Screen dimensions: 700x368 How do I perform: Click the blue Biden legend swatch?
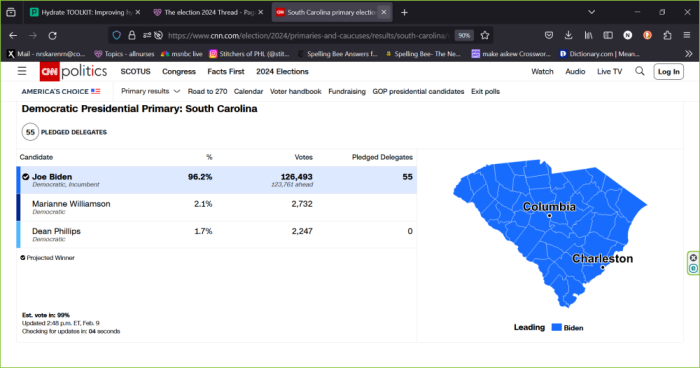(556, 327)
